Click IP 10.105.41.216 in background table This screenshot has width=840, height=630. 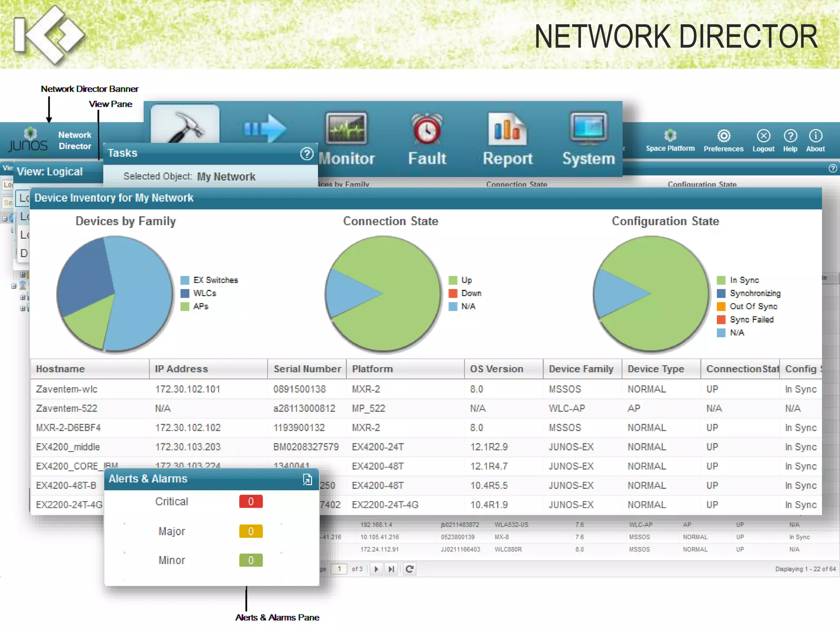pos(379,537)
